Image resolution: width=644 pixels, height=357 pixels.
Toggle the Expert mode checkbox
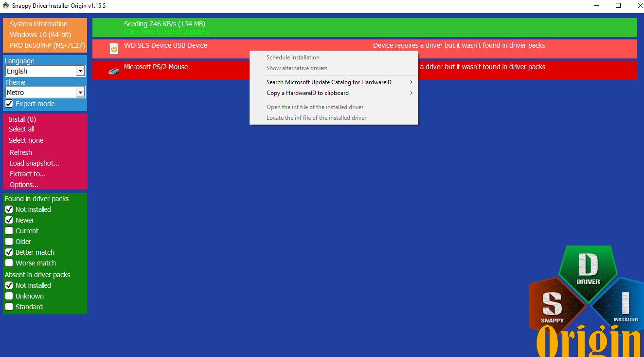9,104
